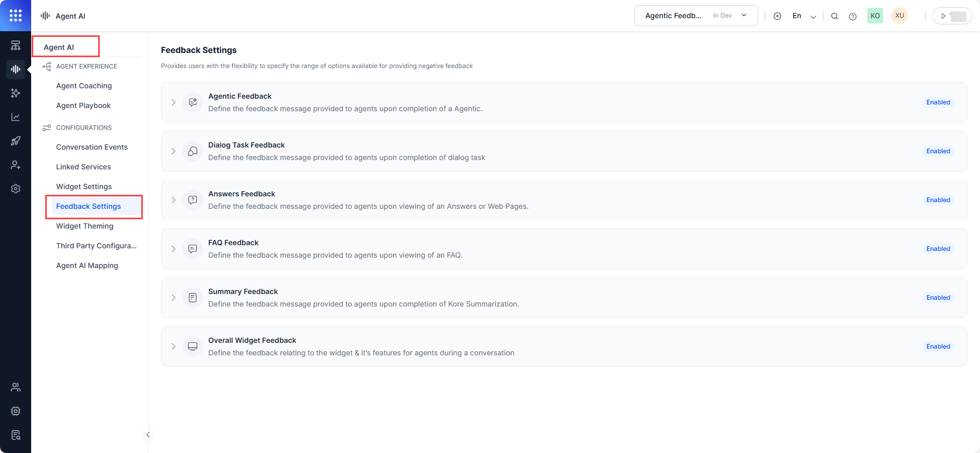The height and width of the screenshot is (453, 980).
Task: Go to Conversation Events configuration
Action: point(91,147)
